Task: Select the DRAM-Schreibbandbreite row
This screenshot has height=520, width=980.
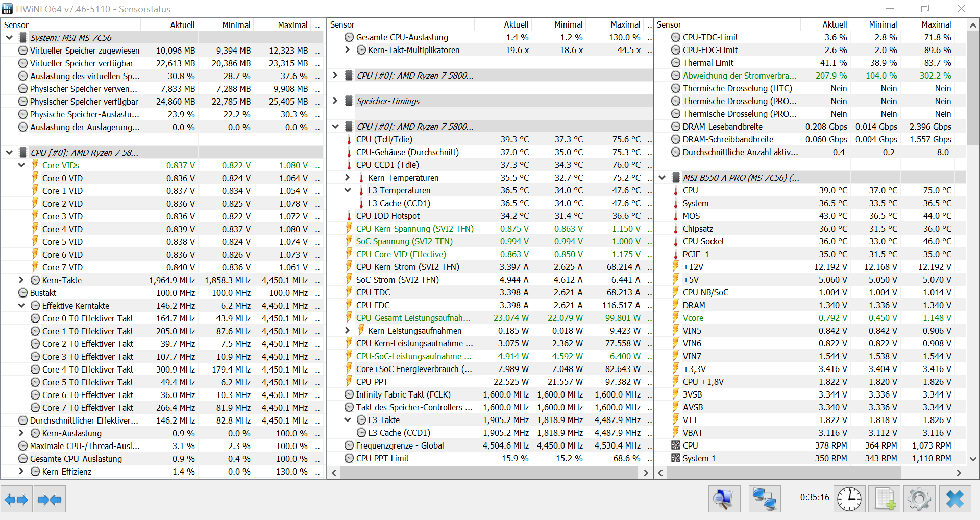Action: [811, 139]
